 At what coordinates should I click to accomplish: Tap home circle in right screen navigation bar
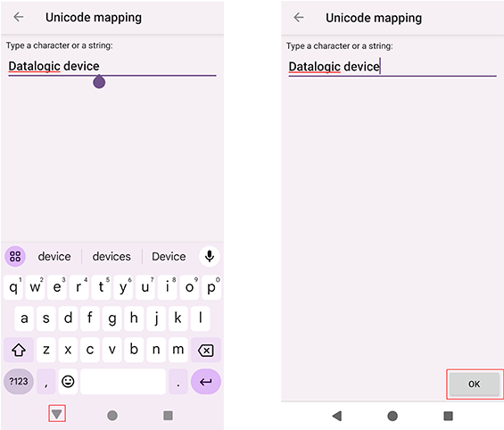pos(392,416)
